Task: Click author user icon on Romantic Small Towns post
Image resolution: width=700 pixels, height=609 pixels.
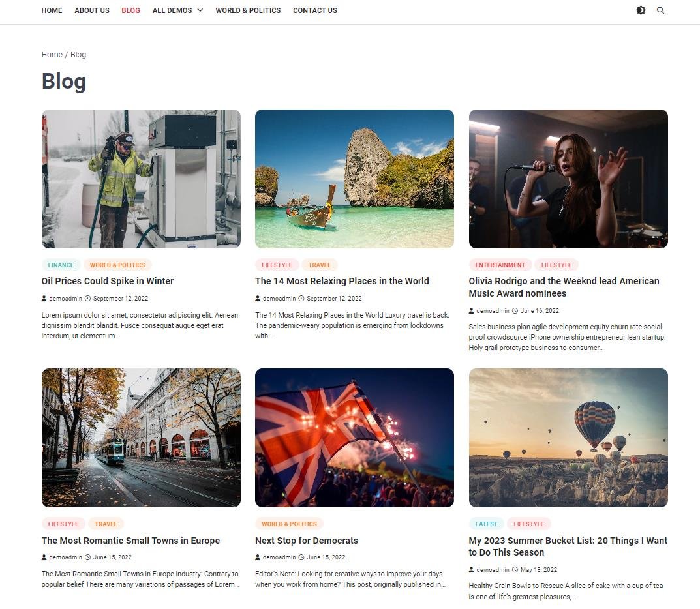Action: pyautogui.click(x=44, y=557)
